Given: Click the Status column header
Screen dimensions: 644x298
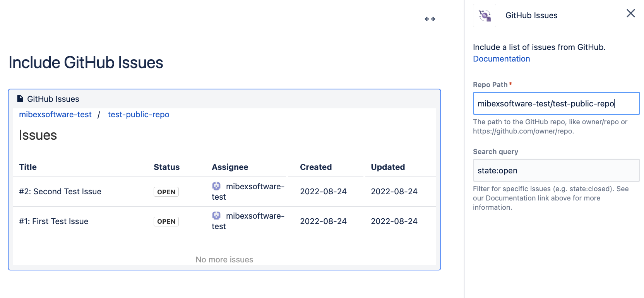Looking at the screenshot, I should [166, 167].
